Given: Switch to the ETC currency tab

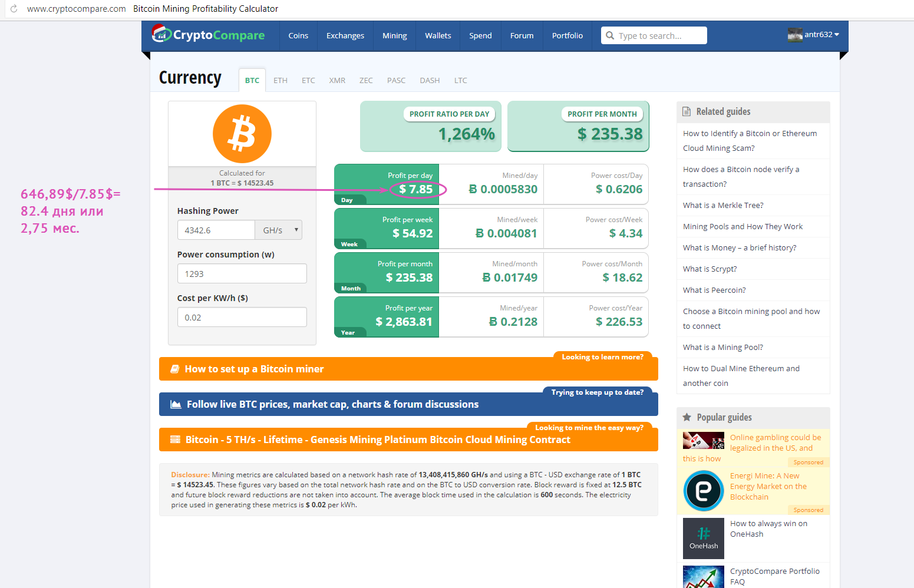Looking at the screenshot, I should [308, 80].
